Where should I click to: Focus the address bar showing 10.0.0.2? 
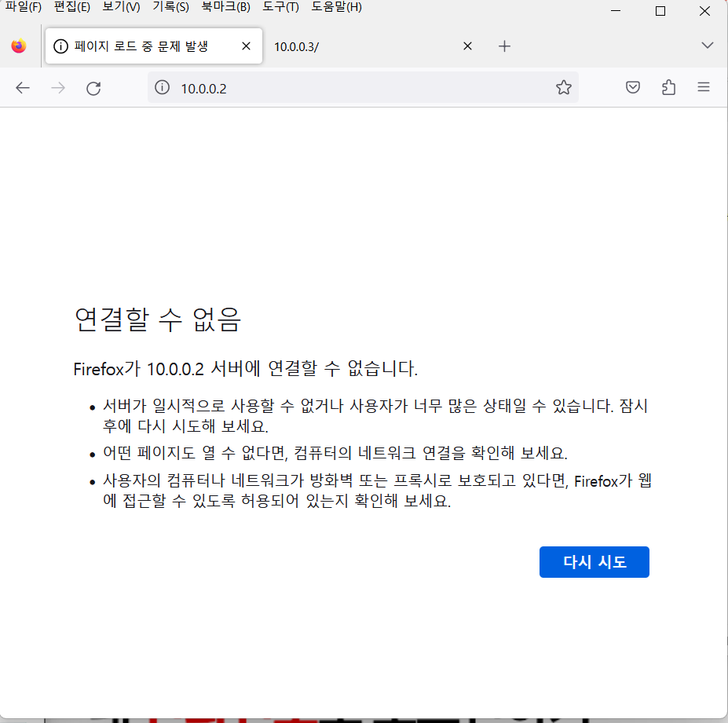(x=362, y=88)
